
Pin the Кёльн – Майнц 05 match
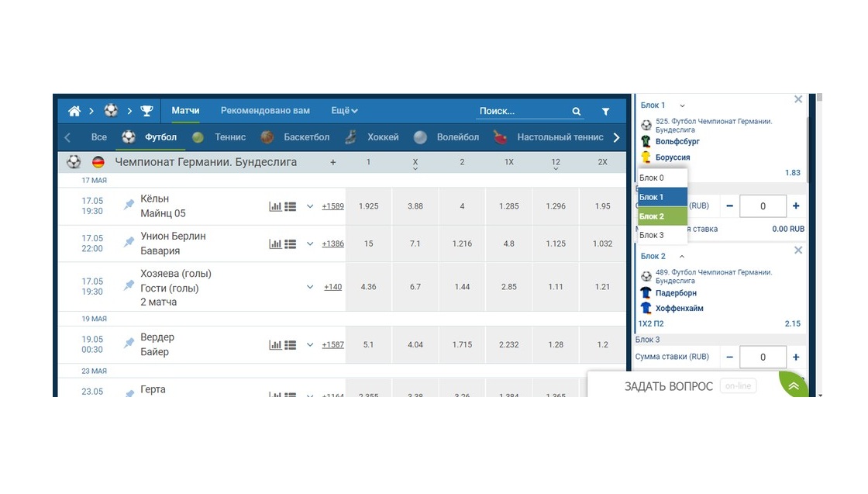coord(129,205)
